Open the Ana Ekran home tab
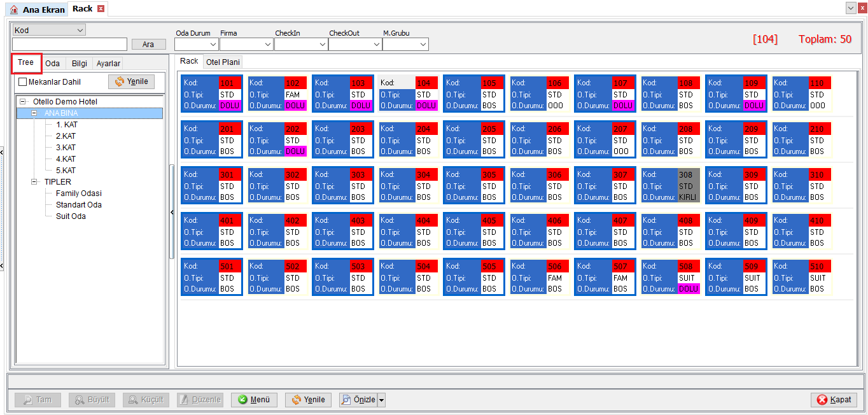868x415 pixels. (x=38, y=10)
